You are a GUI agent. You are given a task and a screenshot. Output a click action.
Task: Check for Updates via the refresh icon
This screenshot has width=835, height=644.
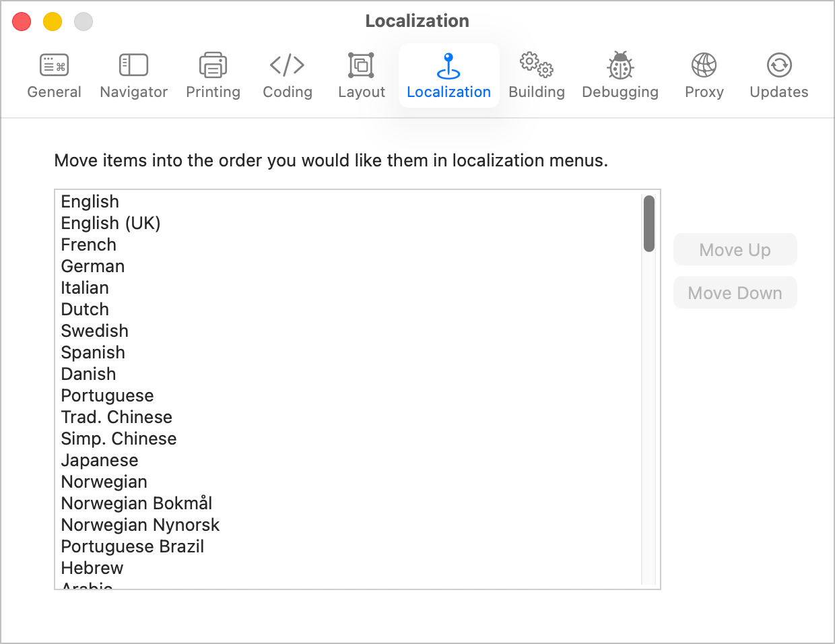[x=778, y=74]
